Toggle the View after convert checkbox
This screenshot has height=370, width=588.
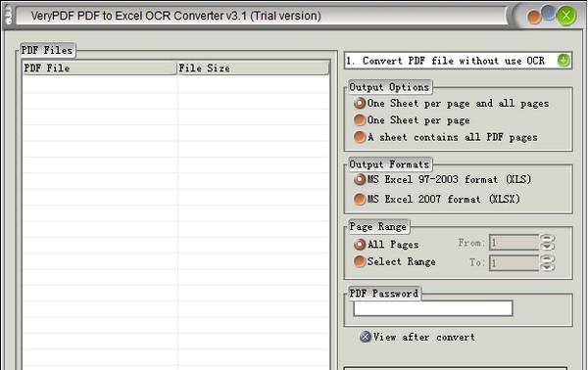pyautogui.click(x=417, y=337)
